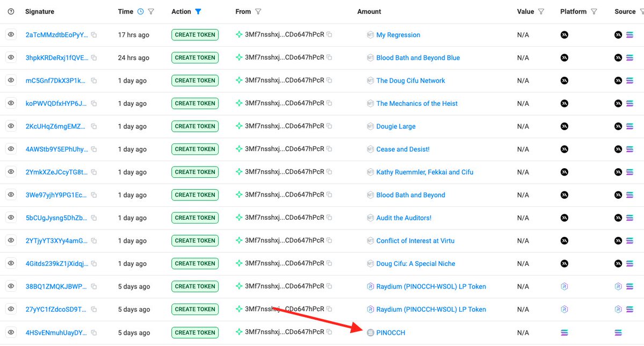Viewport: 644px width, 346px height.
Task: Open Value column filter
Action: pos(541,11)
